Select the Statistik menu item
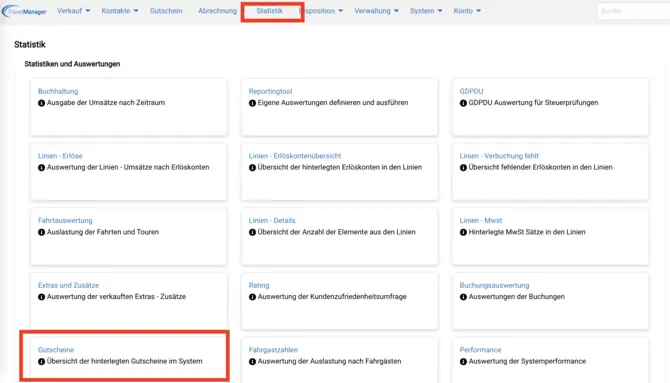This screenshot has width=670, height=383. [269, 11]
